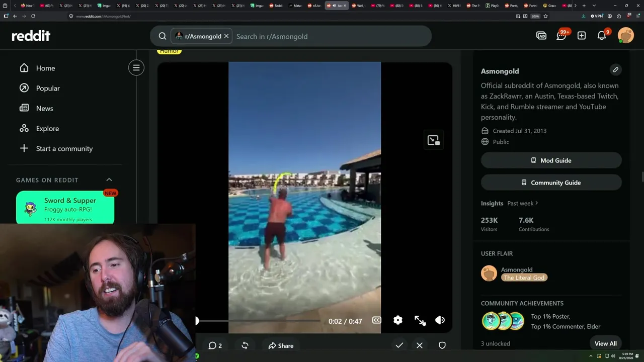Click the Asmongold user flair avatar
This screenshot has width=644, height=362.
click(x=489, y=274)
